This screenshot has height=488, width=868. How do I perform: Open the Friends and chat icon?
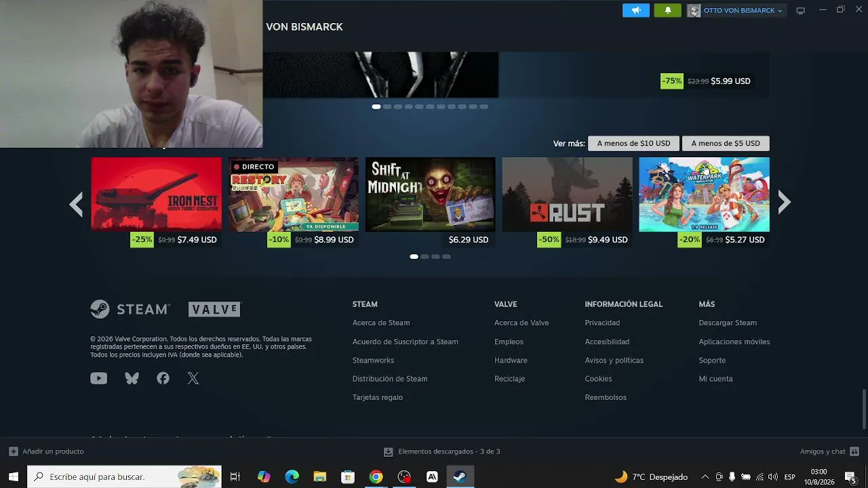click(x=854, y=451)
